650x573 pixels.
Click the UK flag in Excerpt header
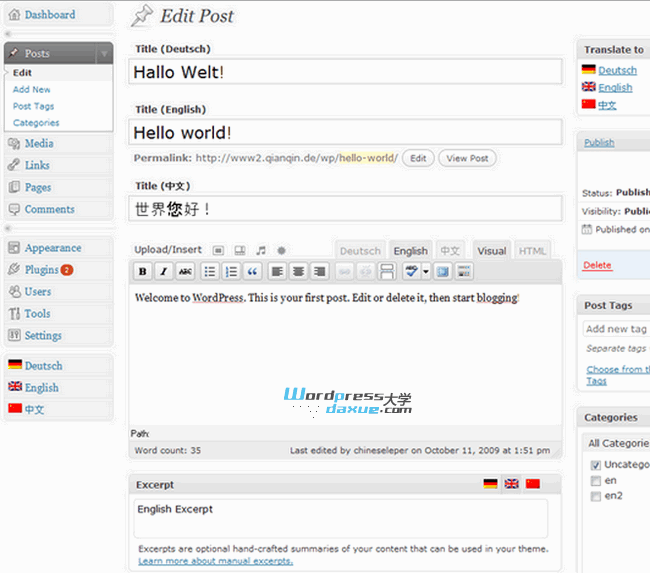click(512, 484)
